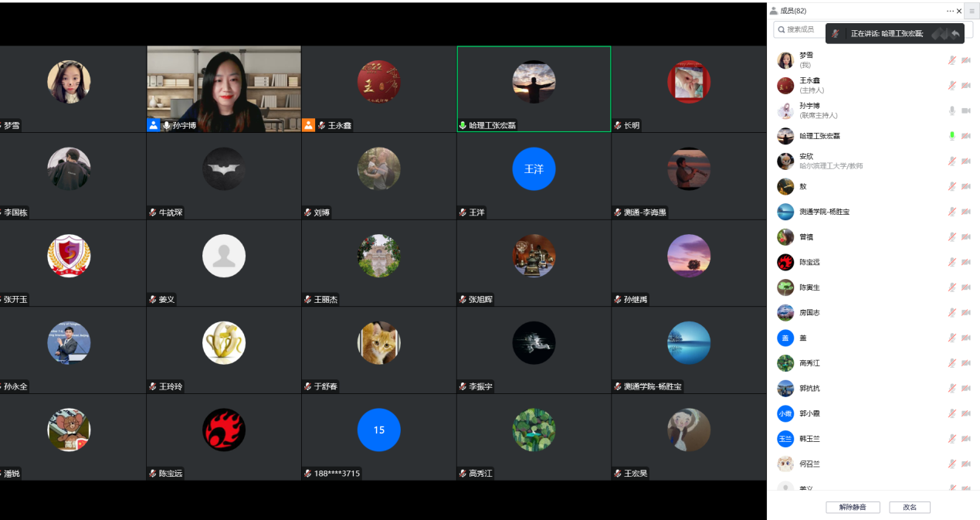
Task: Click the return arrow in speaking toolbar
Action: pyautogui.click(x=956, y=33)
